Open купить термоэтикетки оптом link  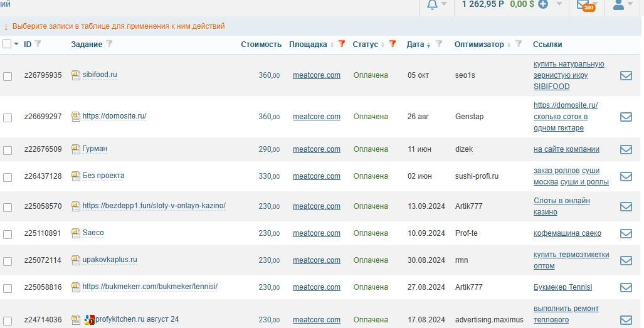[571, 260]
